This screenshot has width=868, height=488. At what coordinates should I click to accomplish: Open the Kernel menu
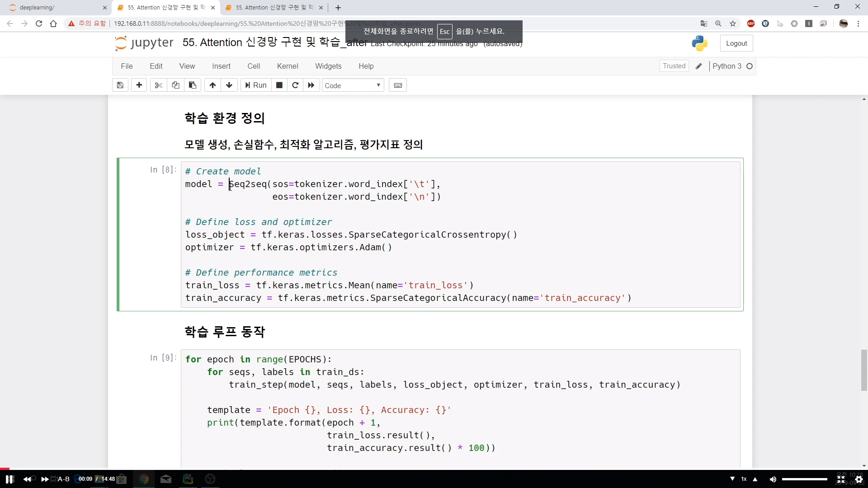pos(288,66)
